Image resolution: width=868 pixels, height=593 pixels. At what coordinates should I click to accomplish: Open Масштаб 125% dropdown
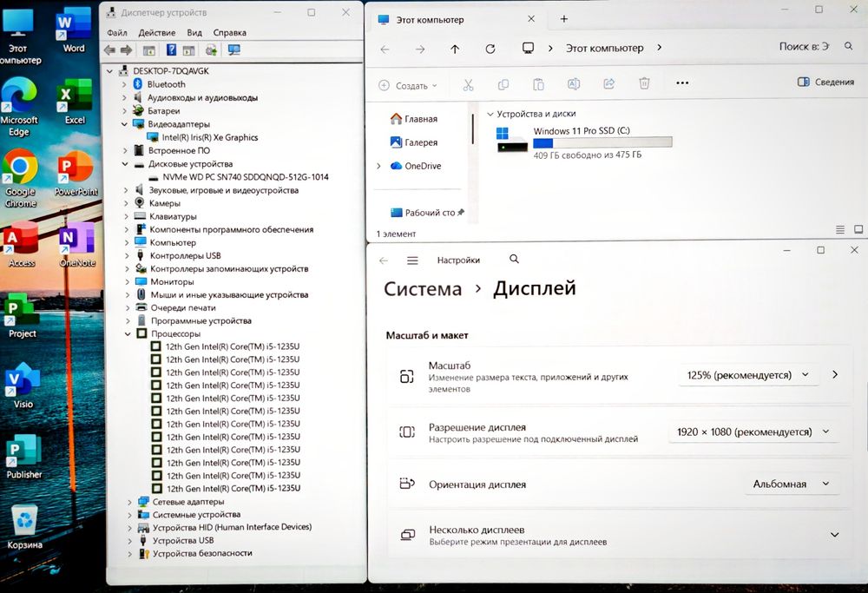point(748,375)
